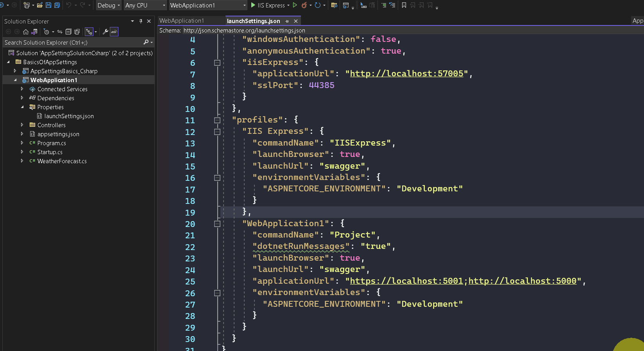Open WebApplication1 startup project dropdown

coord(208,5)
